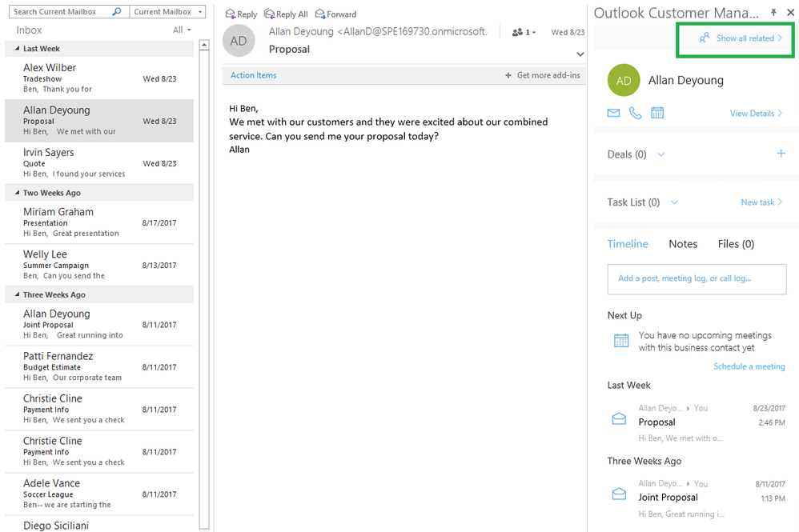
Task: Close the Outlook Customer Manager pane
Action: (790, 12)
